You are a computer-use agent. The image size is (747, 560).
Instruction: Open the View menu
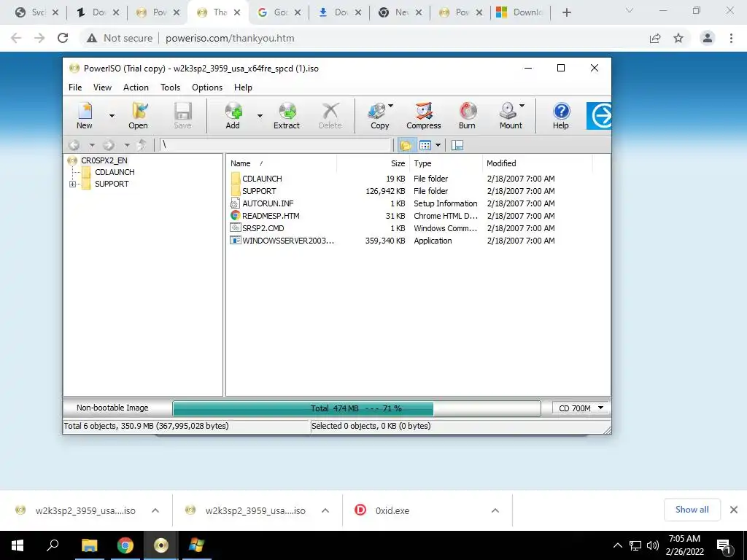[x=102, y=87]
